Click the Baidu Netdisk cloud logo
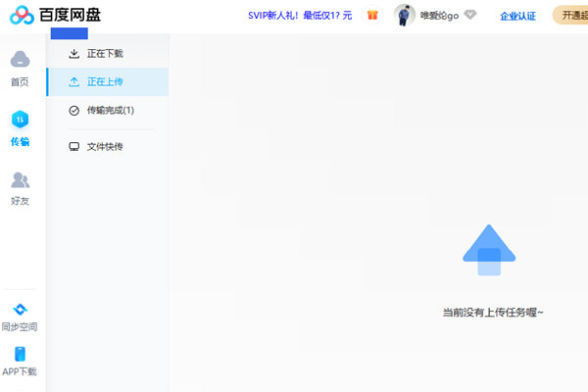 (22, 15)
